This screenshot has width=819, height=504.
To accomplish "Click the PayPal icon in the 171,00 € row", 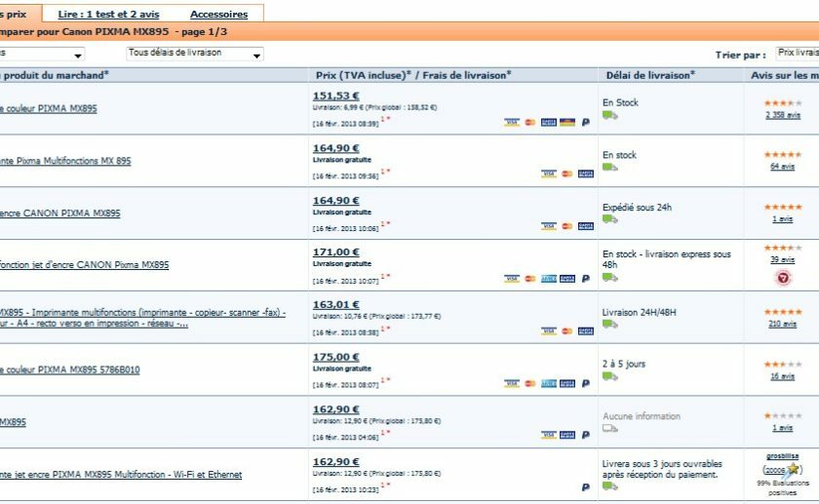I will tap(586, 279).
